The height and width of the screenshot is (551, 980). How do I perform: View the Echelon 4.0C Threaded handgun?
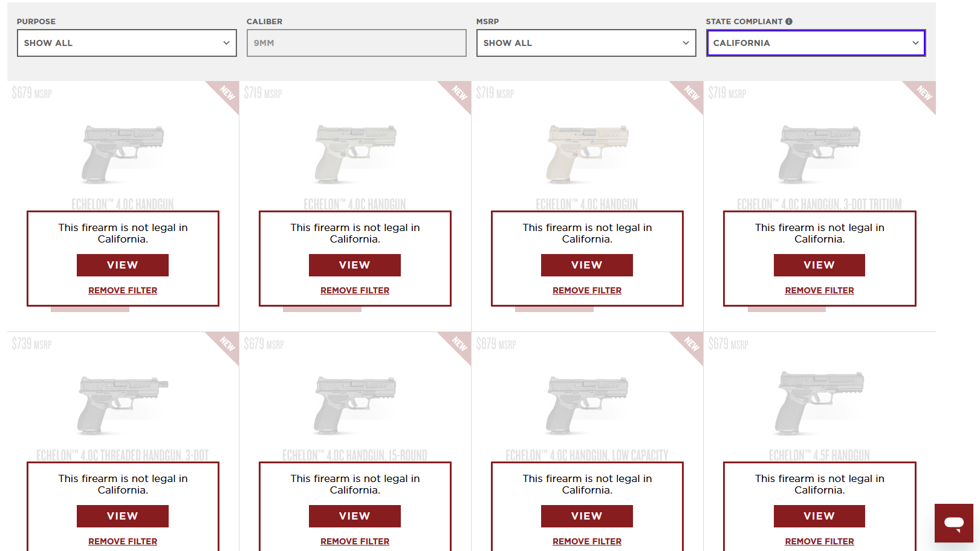coord(123,516)
